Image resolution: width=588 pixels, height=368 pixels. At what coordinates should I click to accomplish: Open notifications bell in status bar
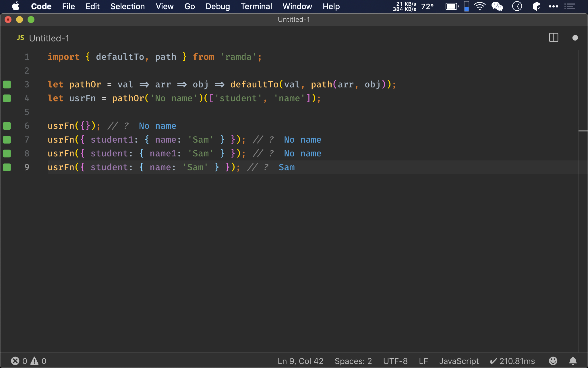tap(573, 361)
